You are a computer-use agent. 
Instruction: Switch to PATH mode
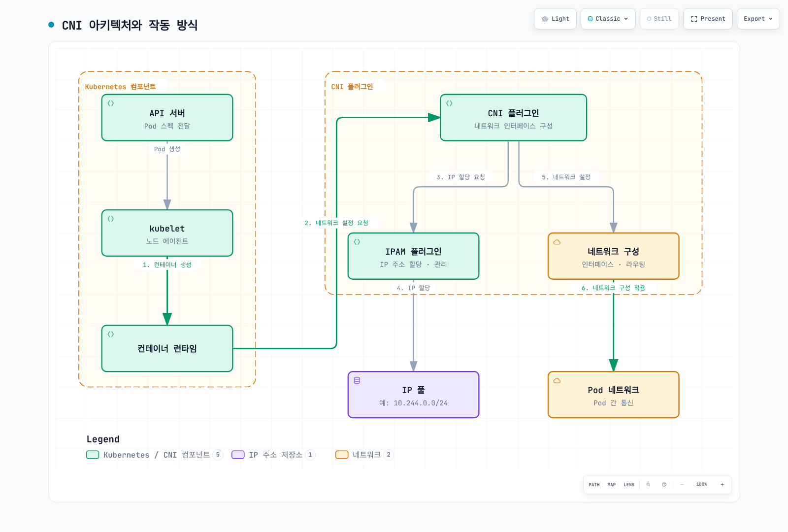pyautogui.click(x=594, y=485)
